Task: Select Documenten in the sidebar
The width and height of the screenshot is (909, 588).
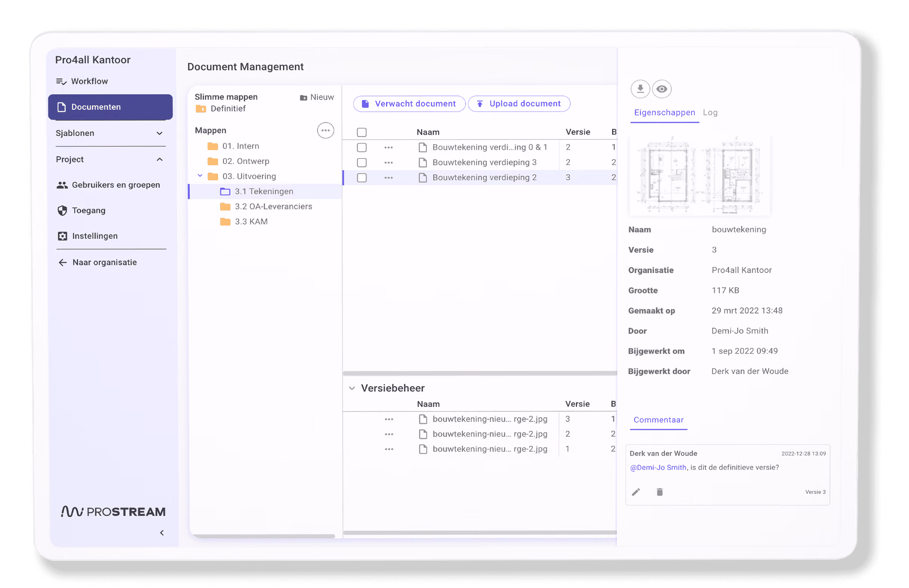Action: (110, 107)
